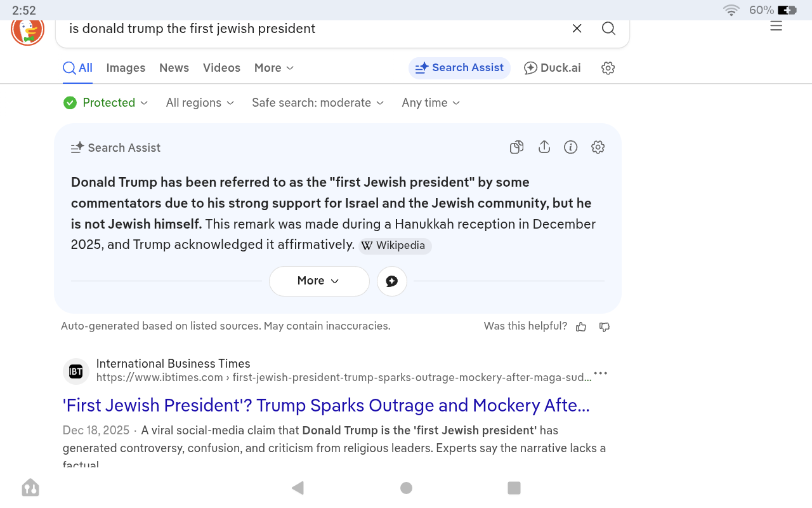Open the hamburger menu

click(776, 25)
